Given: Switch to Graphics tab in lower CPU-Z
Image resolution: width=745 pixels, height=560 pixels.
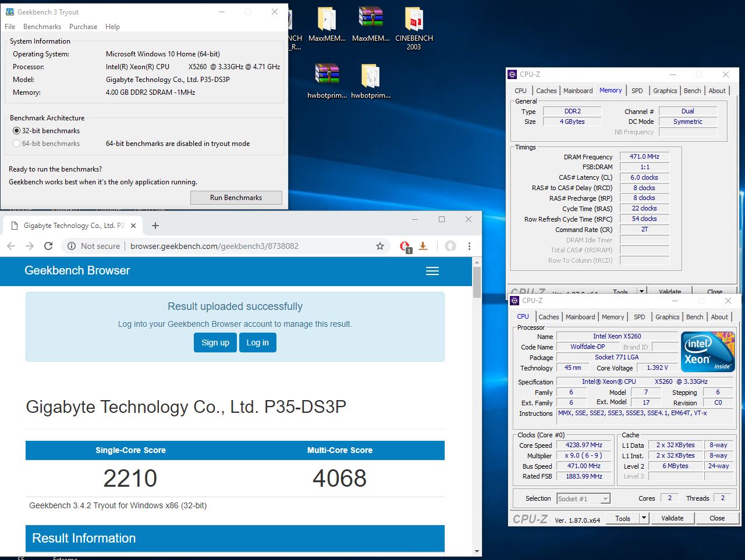Looking at the screenshot, I should (x=667, y=317).
